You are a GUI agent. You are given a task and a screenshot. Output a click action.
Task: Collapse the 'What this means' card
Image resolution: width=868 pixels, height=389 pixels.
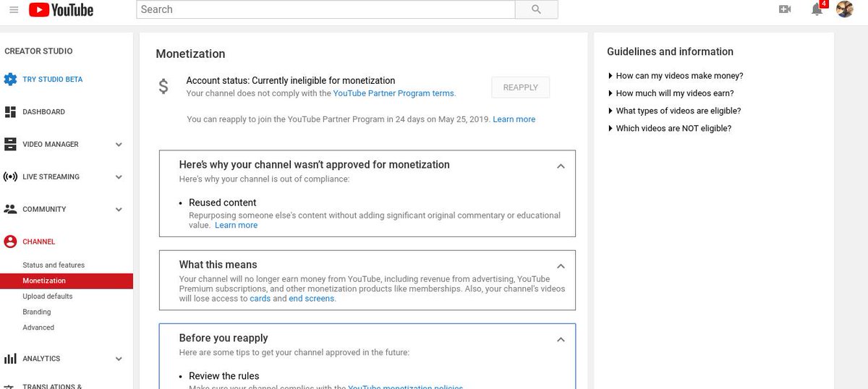point(560,266)
